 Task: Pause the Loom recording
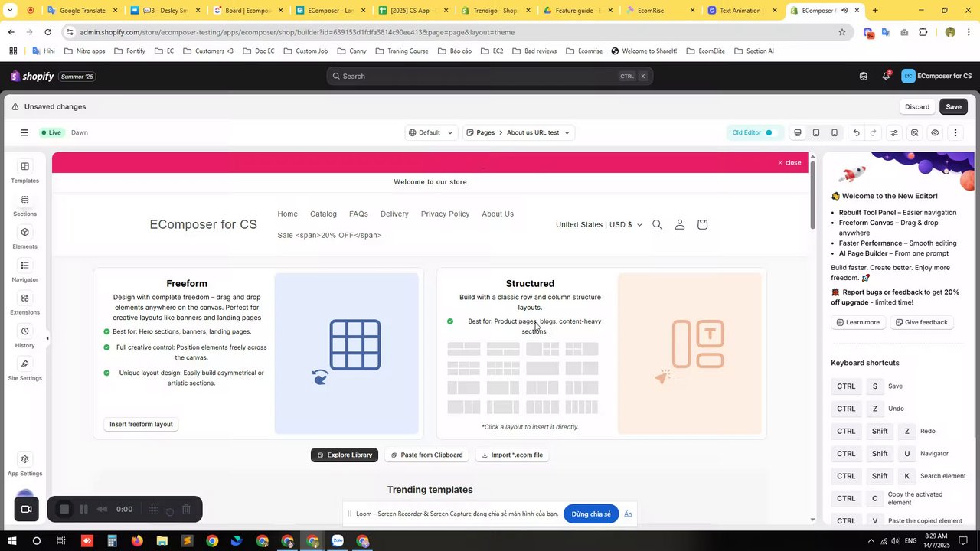(83, 509)
